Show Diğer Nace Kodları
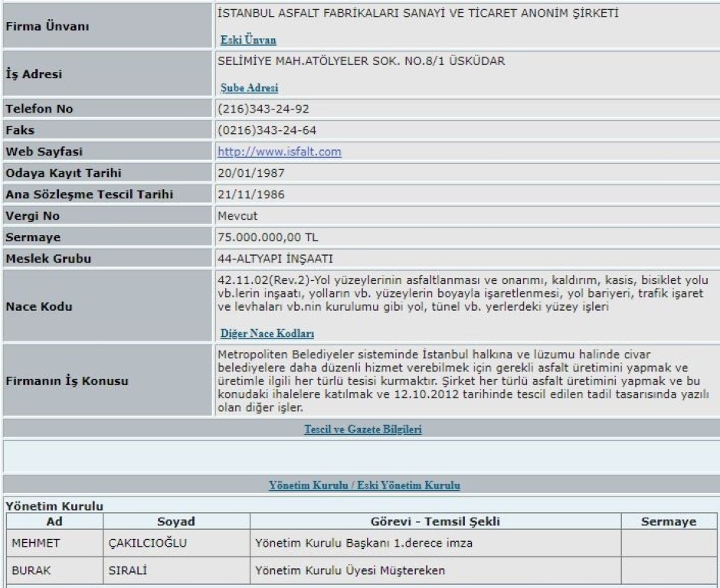This screenshot has width=720, height=588. pos(267,333)
